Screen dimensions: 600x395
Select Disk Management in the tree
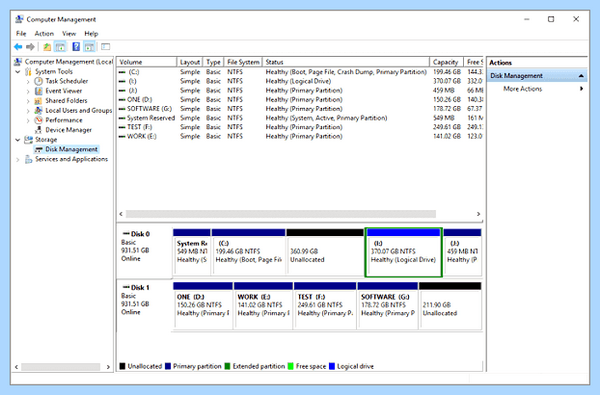[x=71, y=149]
